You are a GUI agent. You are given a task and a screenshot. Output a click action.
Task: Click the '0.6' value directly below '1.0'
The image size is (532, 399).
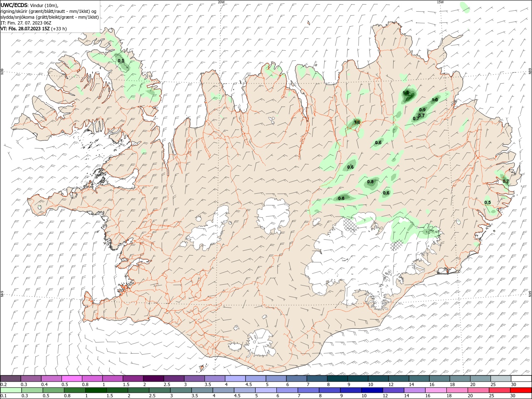pos(350,167)
